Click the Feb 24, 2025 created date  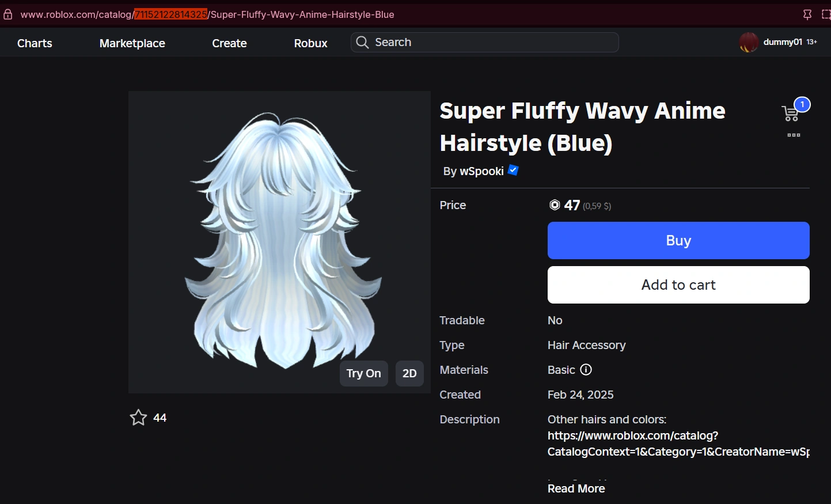coord(580,395)
